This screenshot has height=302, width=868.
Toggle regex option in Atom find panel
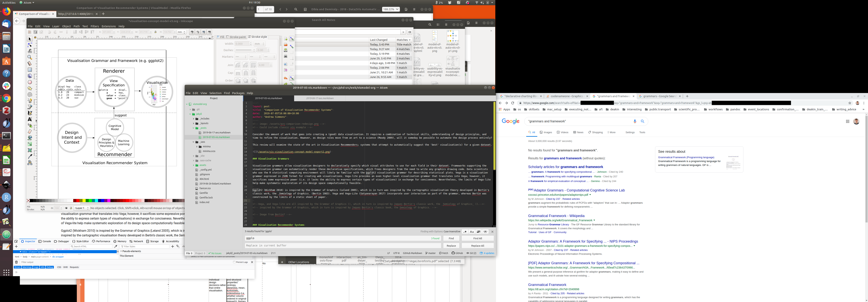coord(465,232)
